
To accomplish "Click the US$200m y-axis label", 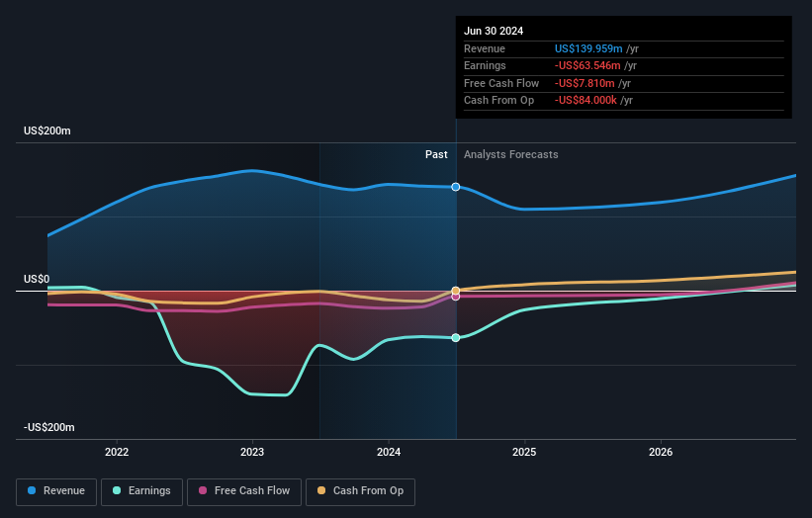I will (x=47, y=130).
